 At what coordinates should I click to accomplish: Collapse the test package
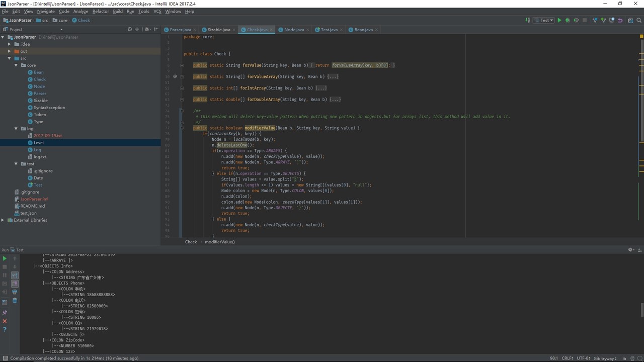click(x=16, y=164)
